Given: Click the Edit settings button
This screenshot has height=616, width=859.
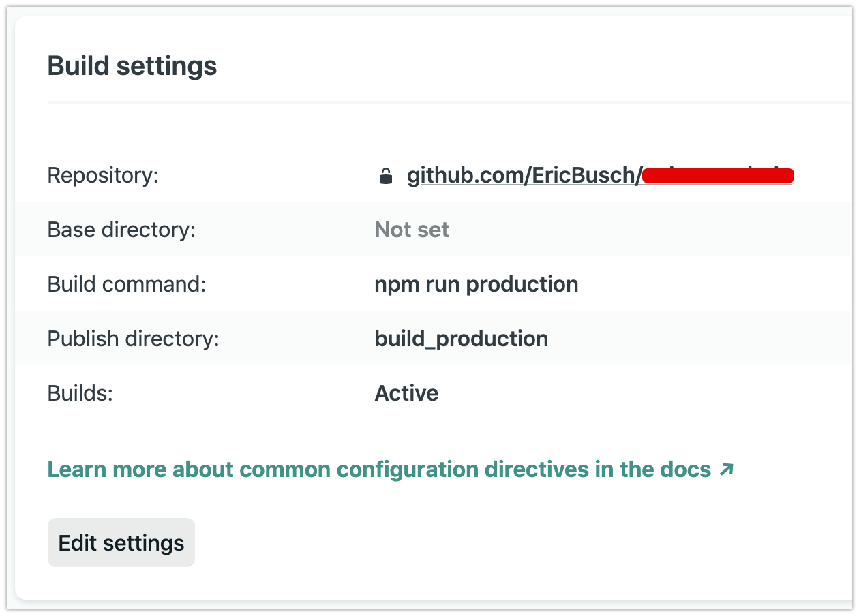Looking at the screenshot, I should coord(121,542).
